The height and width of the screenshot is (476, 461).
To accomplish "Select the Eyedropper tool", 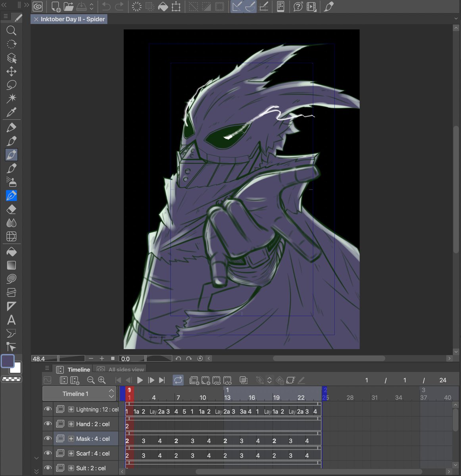I will [x=12, y=112].
